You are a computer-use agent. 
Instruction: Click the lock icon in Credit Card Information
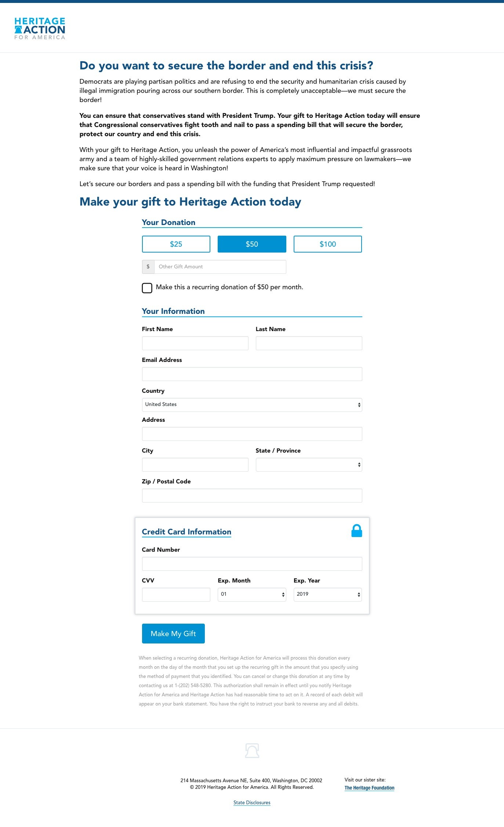pyautogui.click(x=356, y=530)
